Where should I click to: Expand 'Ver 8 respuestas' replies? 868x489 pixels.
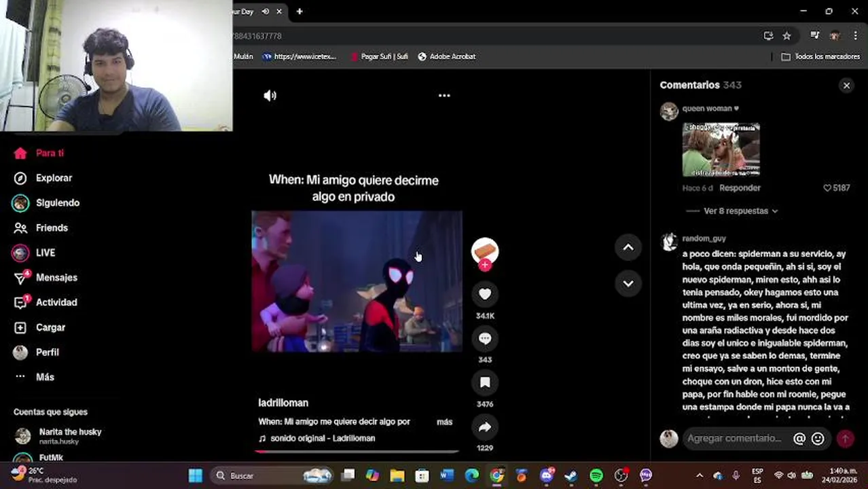tap(740, 211)
